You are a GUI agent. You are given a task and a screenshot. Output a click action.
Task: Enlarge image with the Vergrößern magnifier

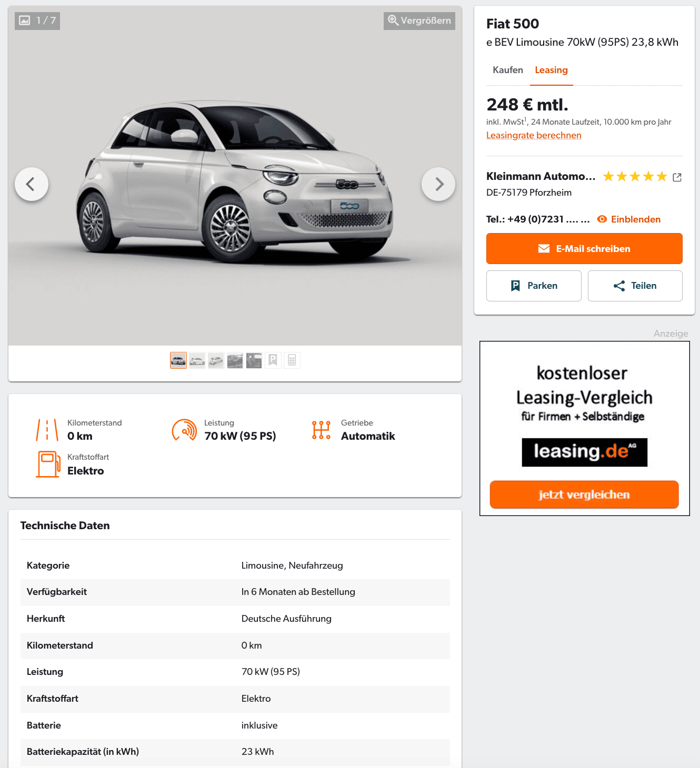tap(419, 21)
